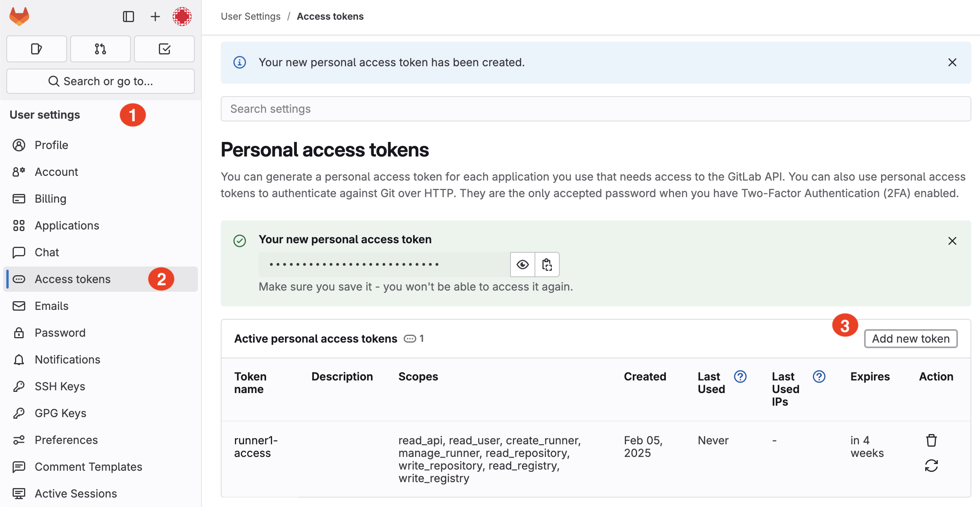Click the masked token value field
Screen dimensions: 980x507
point(384,265)
